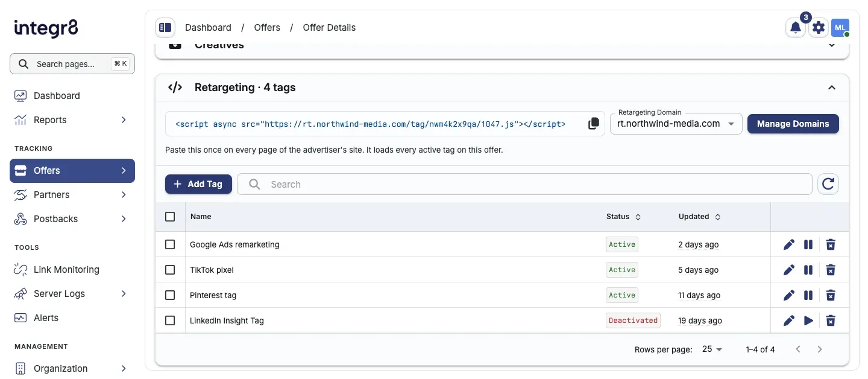Open the ML user avatar menu
868x379 pixels.
pos(840,27)
